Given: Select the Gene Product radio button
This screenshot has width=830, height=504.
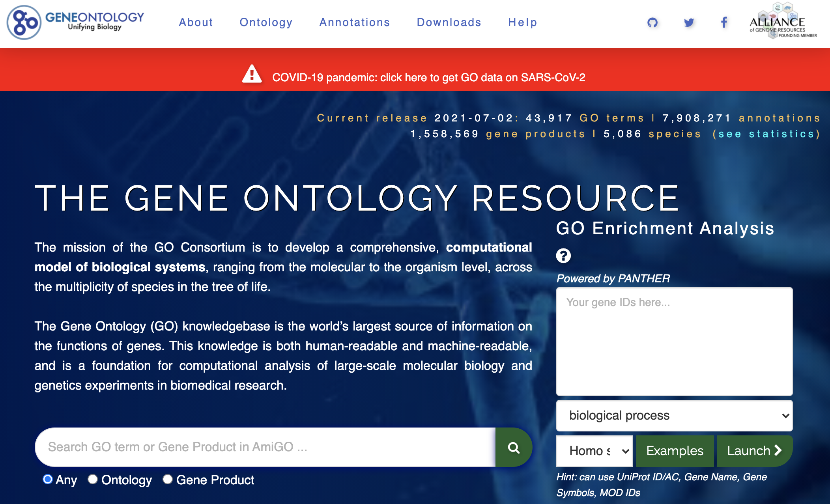Looking at the screenshot, I should pos(168,479).
